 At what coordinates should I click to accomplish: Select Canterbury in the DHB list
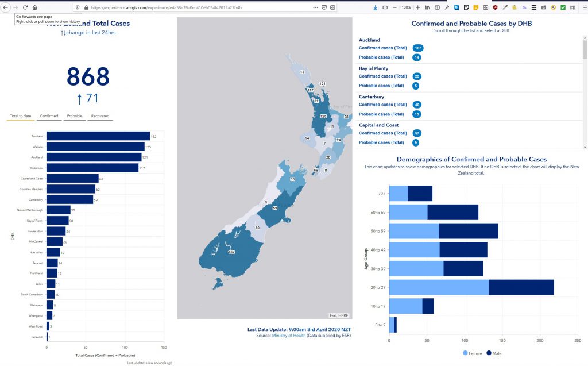pos(372,97)
